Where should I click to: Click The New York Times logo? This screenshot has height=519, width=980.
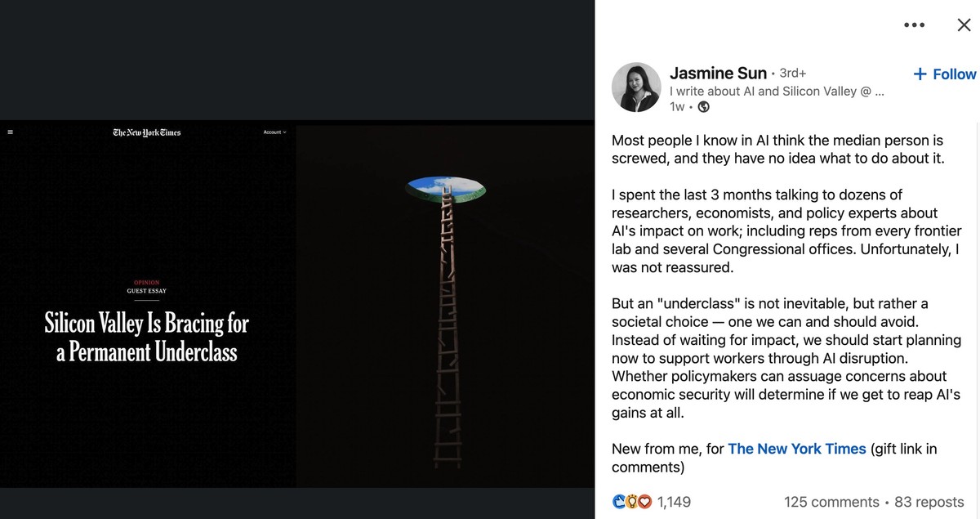pos(147,132)
